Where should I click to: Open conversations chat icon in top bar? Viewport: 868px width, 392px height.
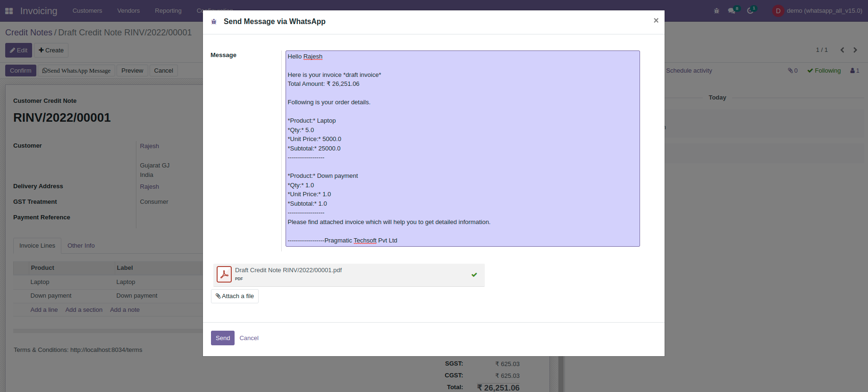732,11
